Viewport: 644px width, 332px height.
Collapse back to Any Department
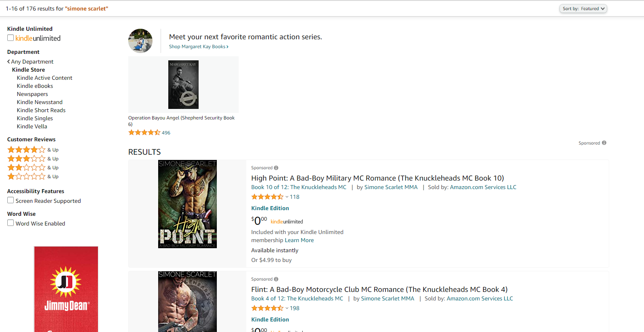point(33,61)
